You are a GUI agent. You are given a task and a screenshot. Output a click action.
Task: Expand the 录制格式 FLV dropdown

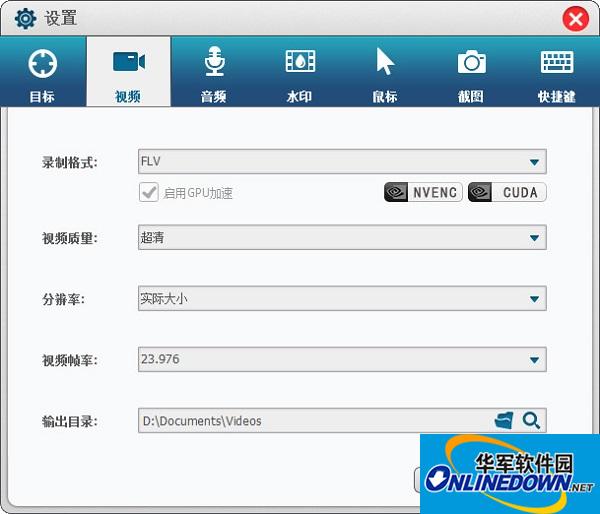[342, 162]
